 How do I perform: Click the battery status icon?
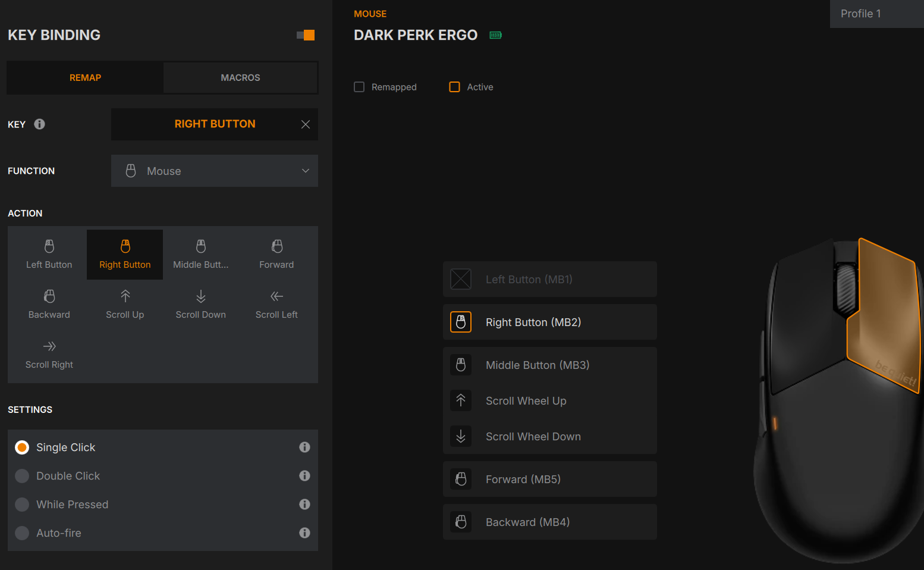pos(495,35)
